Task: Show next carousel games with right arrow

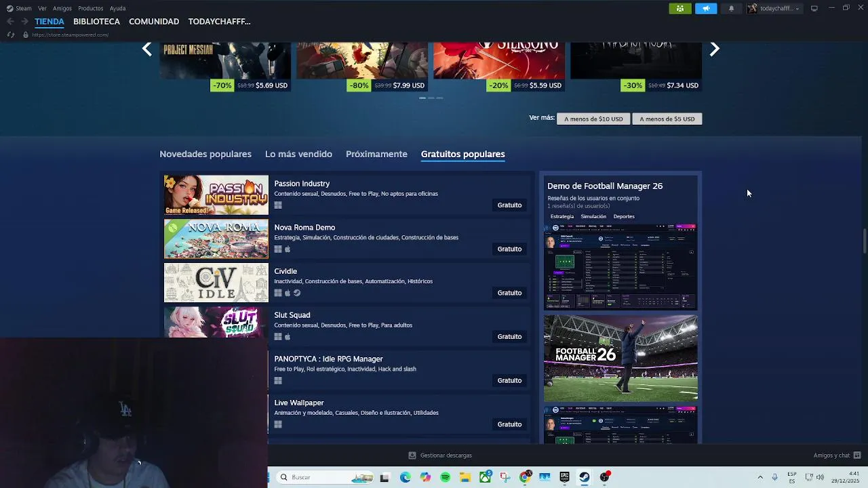Action: pyautogui.click(x=714, y=49)
